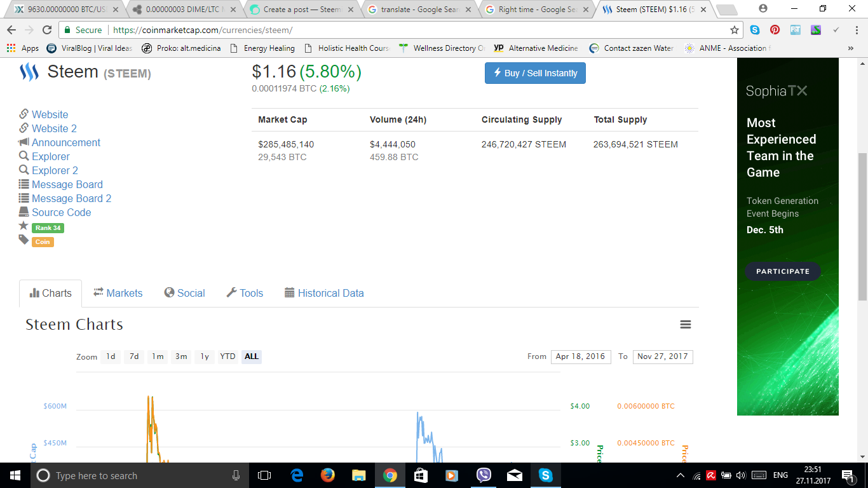Click the To date field Nov 27, 2017
Viewport: 868px width, 488px height.
click(x=663, y=356)
